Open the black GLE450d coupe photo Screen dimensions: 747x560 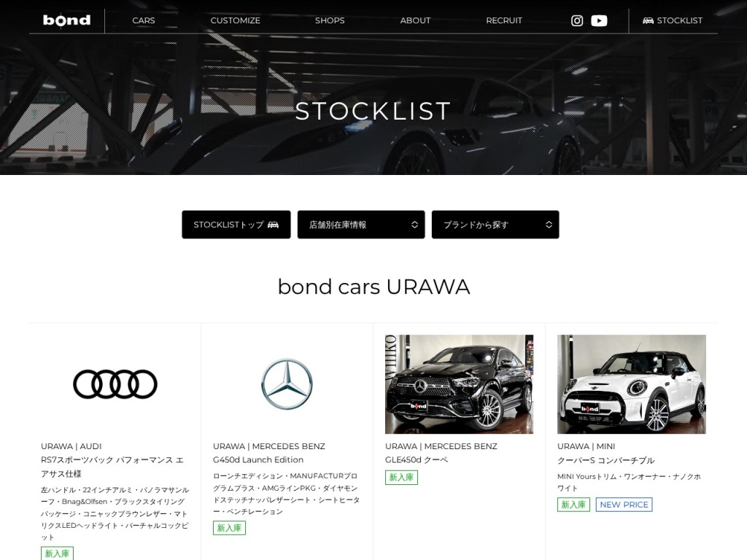pyautogui.click(x=460, y=384)
